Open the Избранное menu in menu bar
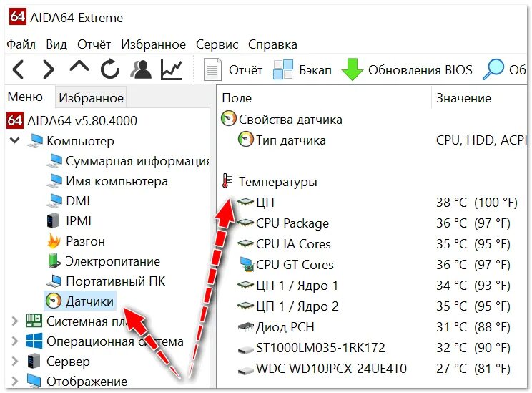This screenshot has height=393, width=532. (x=153, y=44)
